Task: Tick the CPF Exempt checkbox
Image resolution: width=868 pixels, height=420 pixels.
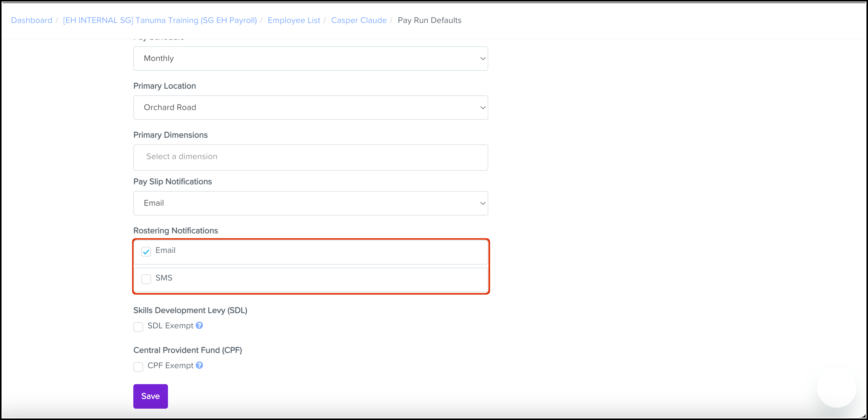Action: [138, 366]
